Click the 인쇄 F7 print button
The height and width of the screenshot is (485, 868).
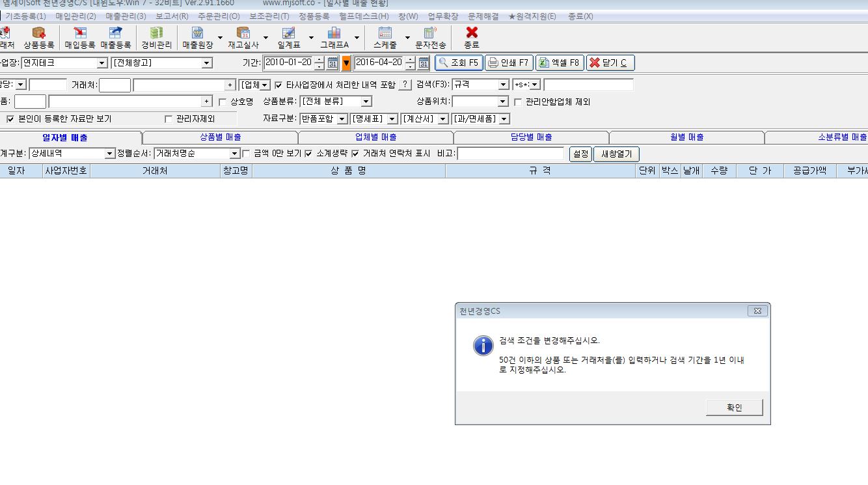(x=509, y=63)
